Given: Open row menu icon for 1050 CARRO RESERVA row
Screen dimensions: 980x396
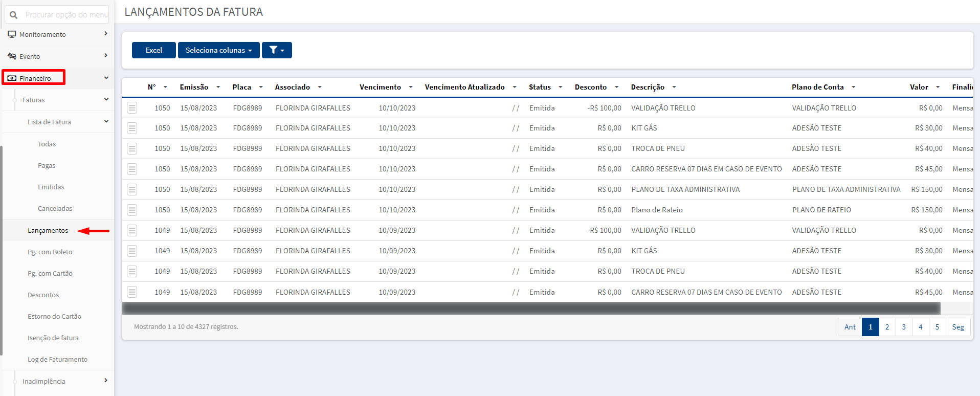Looking at the screenshot, I should click(132, 169).
